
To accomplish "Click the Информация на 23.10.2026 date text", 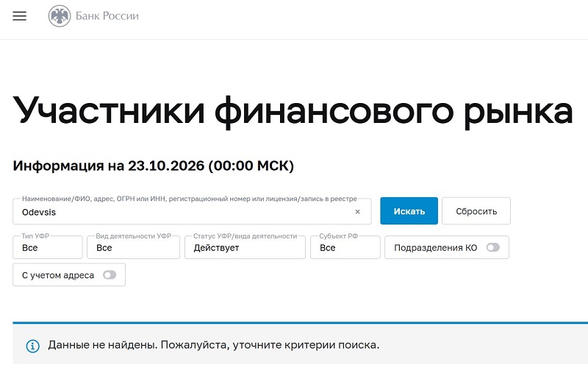I will click(x=154, y=166).
